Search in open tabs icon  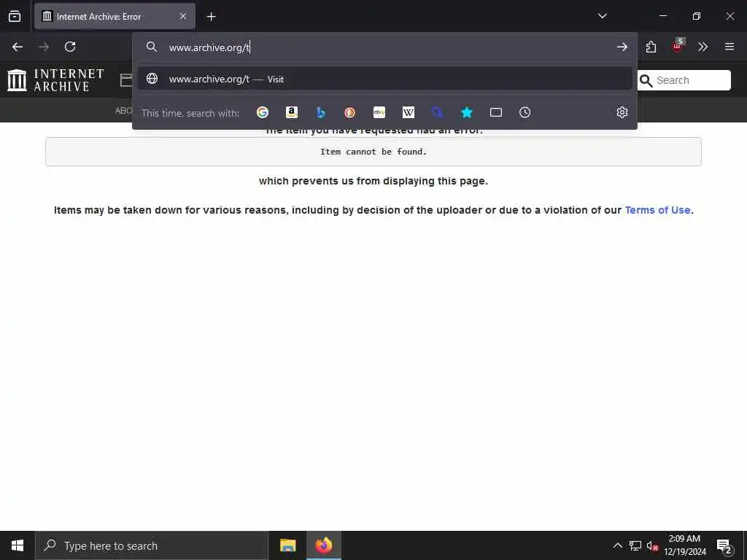[496, 112]
